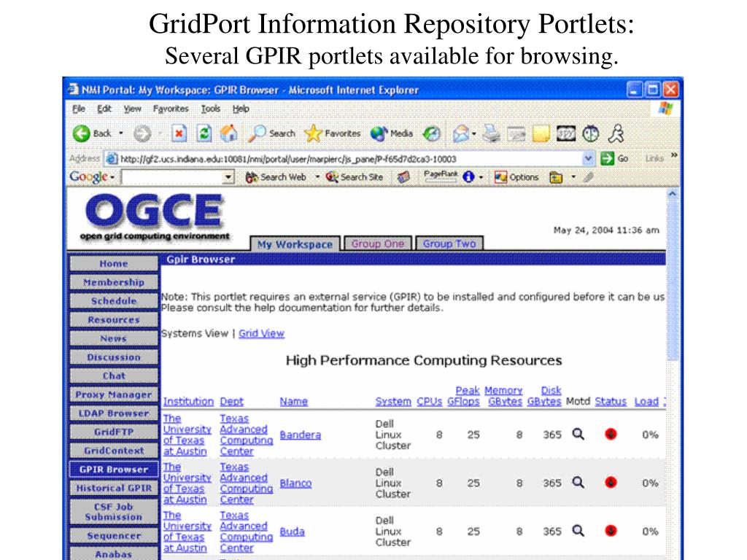Click the Google toolbar Search Web icon
Viewport: 747px width, 560px height.
point(252,177)
